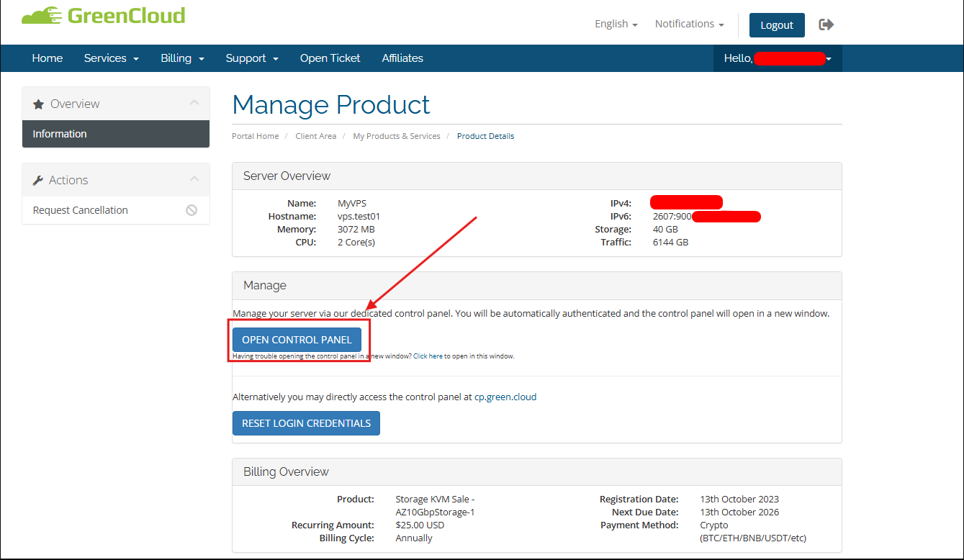Click the Logout button

click(x=777, y=24)
